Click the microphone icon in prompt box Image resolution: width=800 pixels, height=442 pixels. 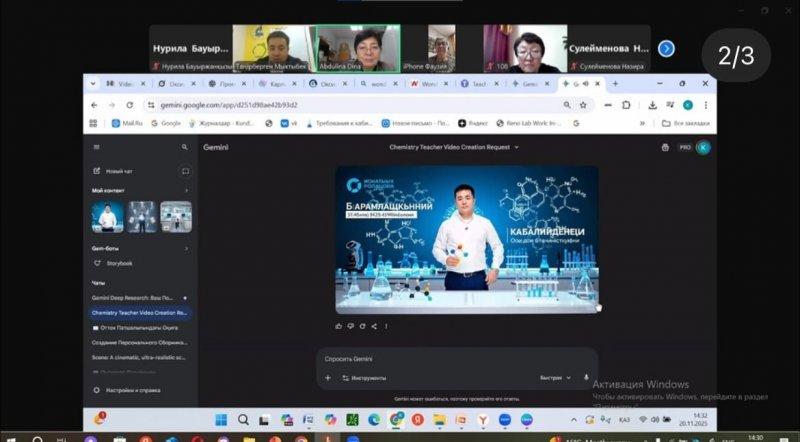pos(586,378)
